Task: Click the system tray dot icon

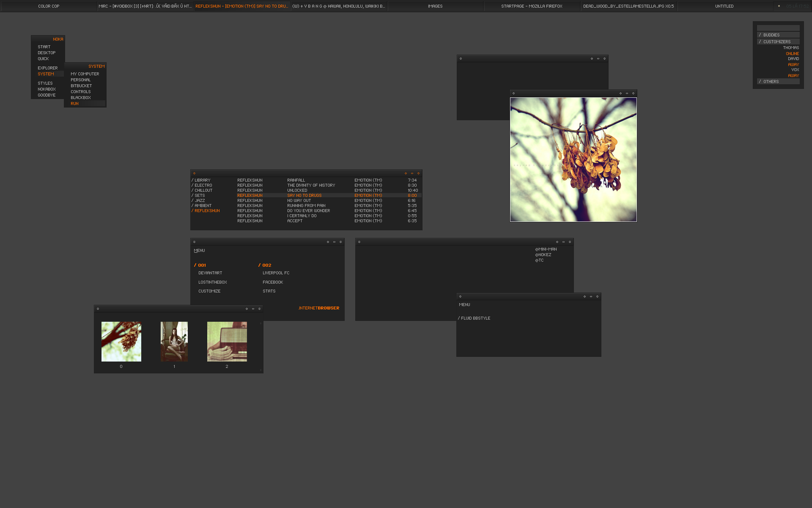Action: coord(779,6)
